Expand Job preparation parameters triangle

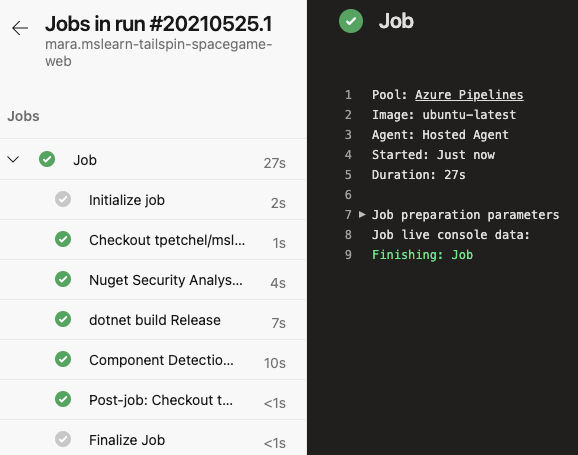pyautogui.click(x=362, y=214)
